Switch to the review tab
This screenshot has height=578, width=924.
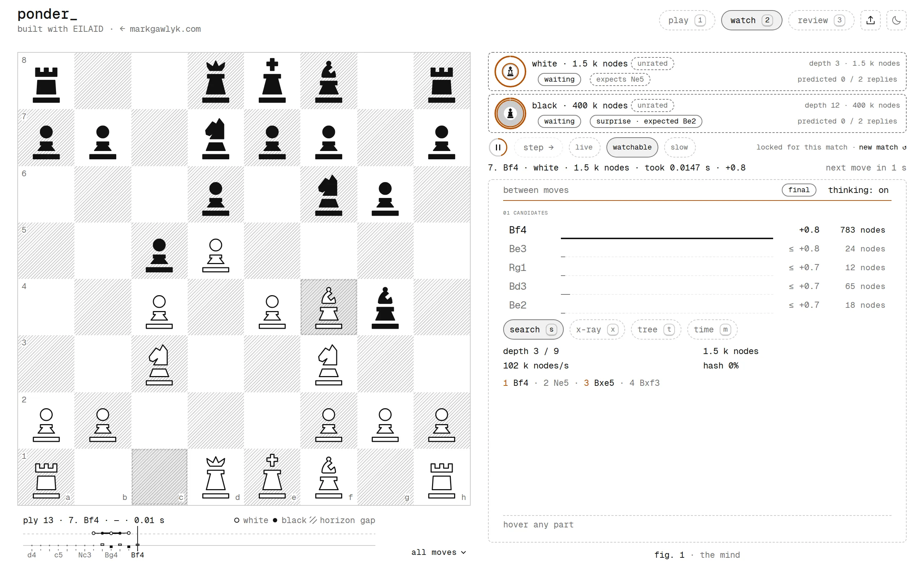click(x=820, y=20)
